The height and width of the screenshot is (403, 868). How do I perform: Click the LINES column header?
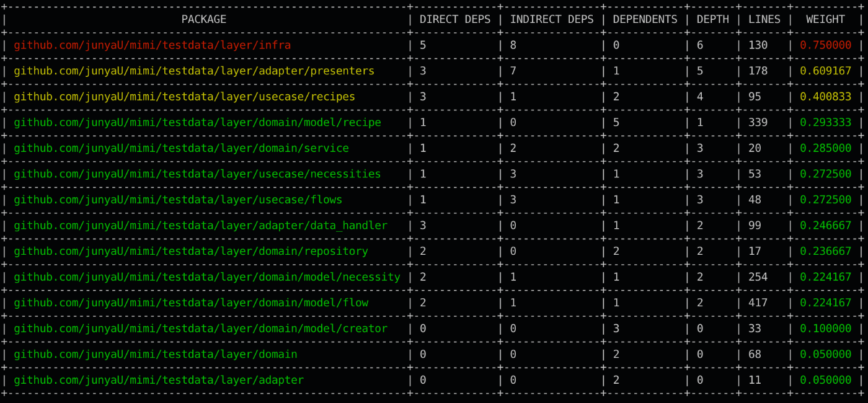pyautogui.click(x=764, y=19)
